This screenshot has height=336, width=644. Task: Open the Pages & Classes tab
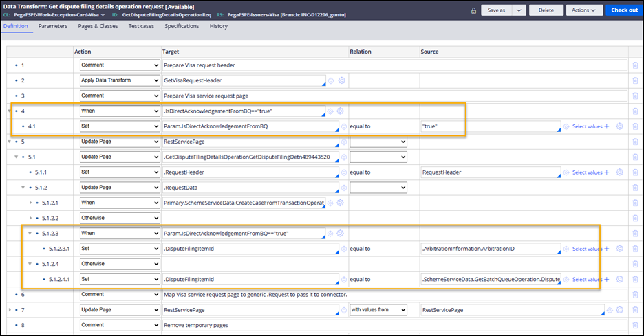pyautogui.click(x=98, y=26)
